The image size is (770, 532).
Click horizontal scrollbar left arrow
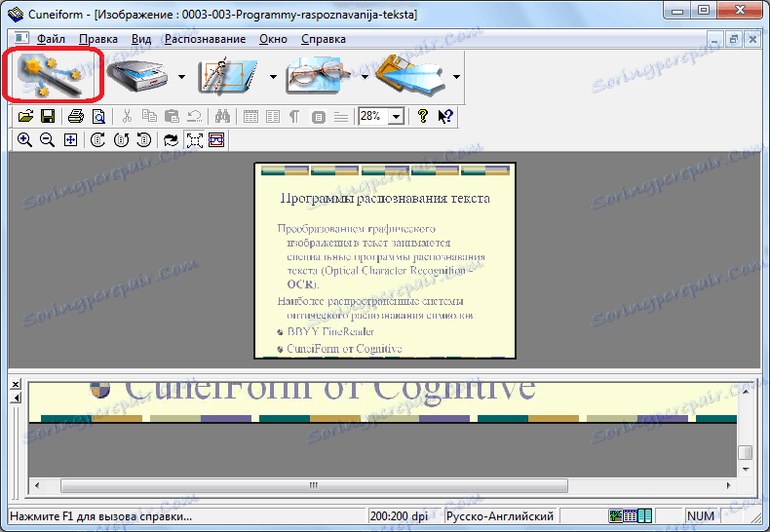37,485
